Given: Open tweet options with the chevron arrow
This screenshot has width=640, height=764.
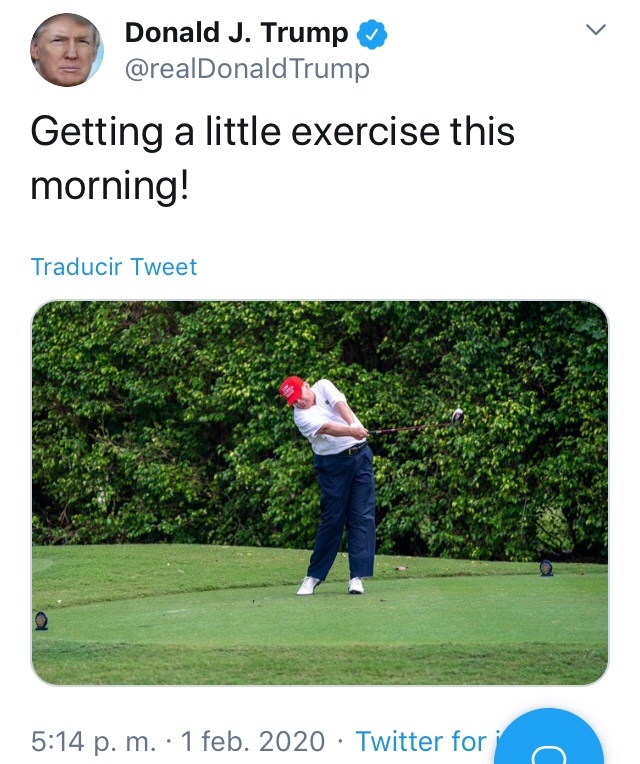Looking at the screenshot, I should point(596,30).
